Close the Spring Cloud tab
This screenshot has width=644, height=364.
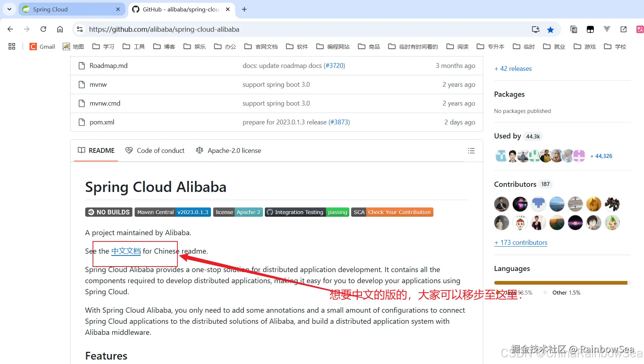118,9
